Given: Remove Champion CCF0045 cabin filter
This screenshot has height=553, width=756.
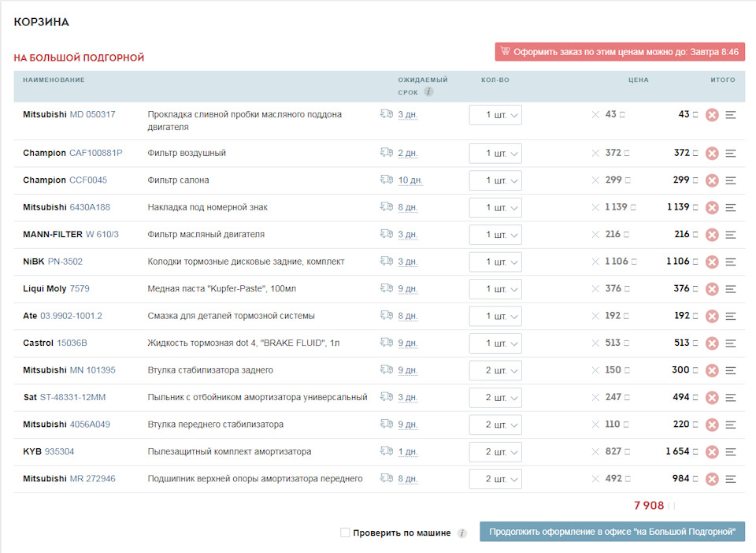Looking at the screenshot, I should point(712,180).
